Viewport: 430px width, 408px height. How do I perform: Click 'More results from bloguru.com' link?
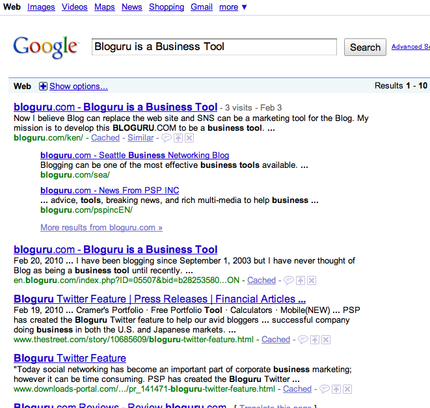pyautogui.click(x=101, y=228)
